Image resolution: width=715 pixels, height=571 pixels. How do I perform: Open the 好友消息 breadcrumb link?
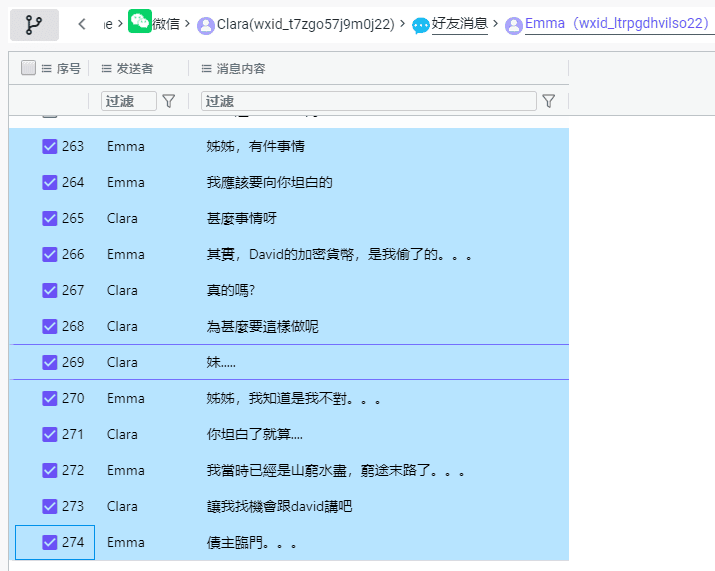click(460, 24)
